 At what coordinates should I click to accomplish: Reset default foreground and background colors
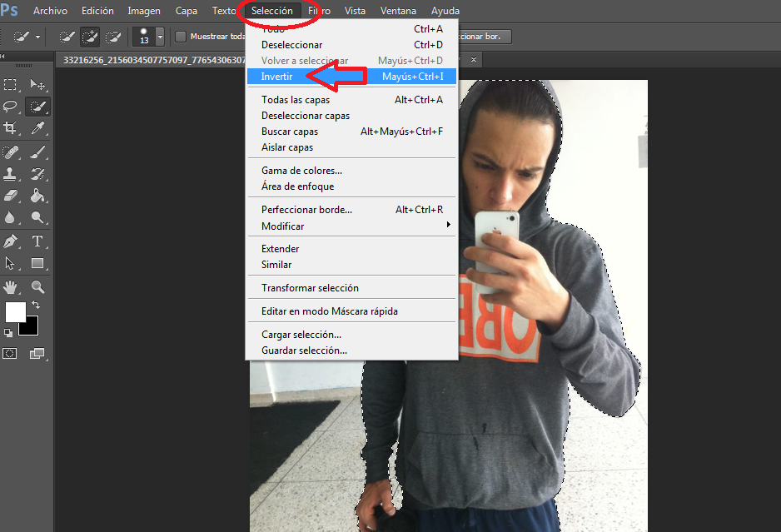pos(8,332)
